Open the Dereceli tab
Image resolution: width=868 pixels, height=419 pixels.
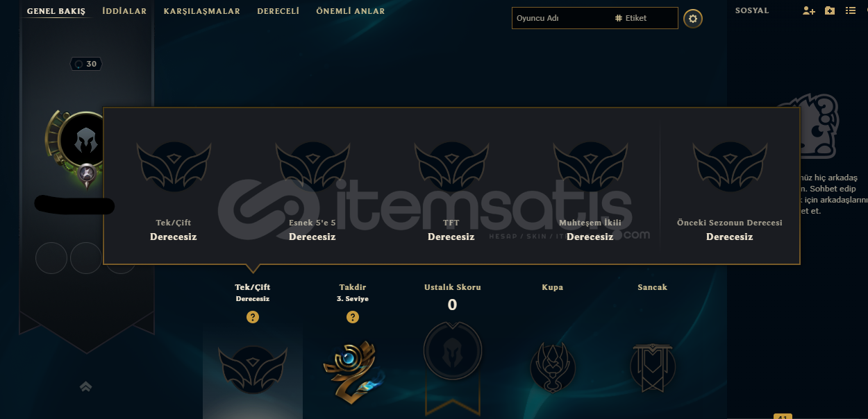[278, 11]
